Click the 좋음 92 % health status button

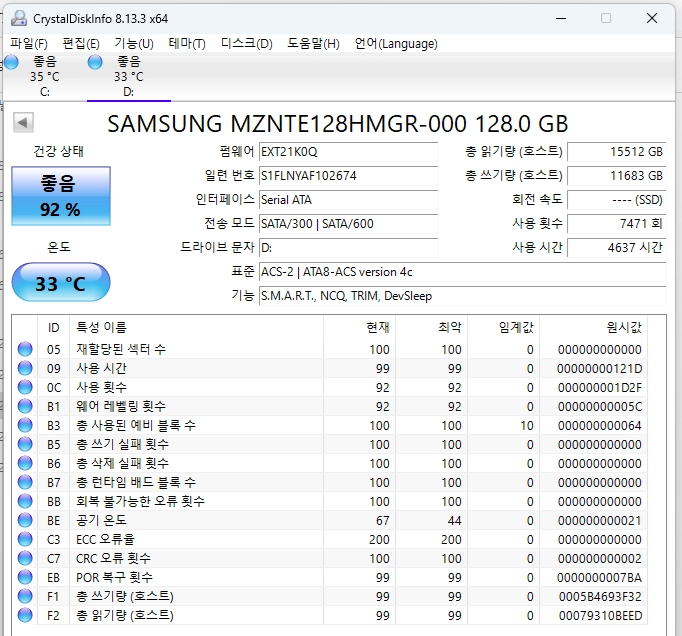point(61,196)
